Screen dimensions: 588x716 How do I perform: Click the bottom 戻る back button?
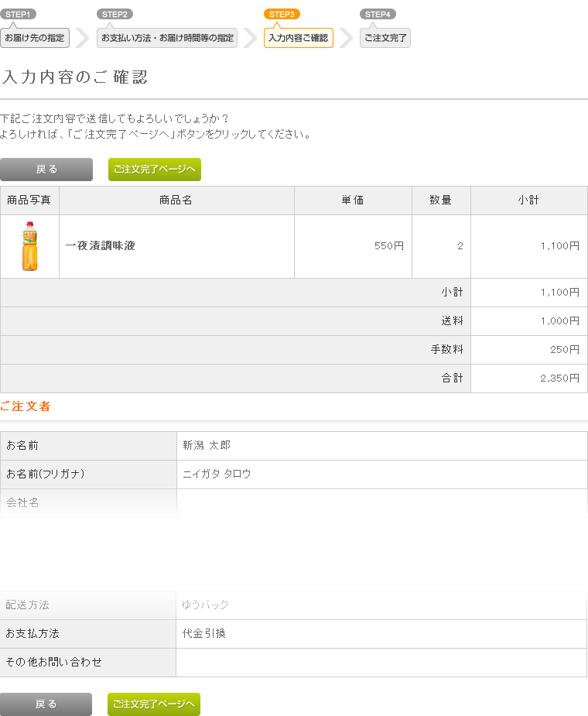point(46,704)
